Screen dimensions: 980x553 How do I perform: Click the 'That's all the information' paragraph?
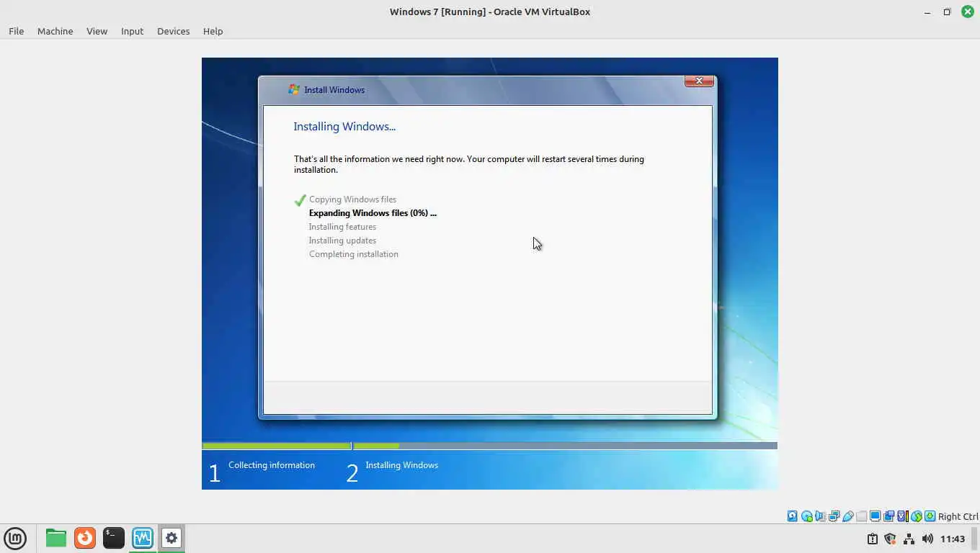[x=468, y=164]
